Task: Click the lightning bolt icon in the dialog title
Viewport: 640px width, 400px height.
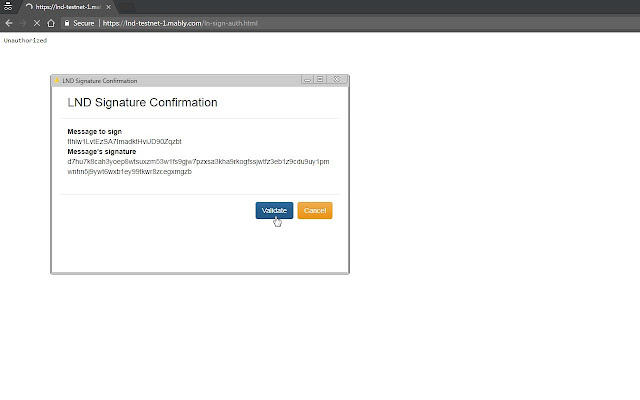Action: 57,80
